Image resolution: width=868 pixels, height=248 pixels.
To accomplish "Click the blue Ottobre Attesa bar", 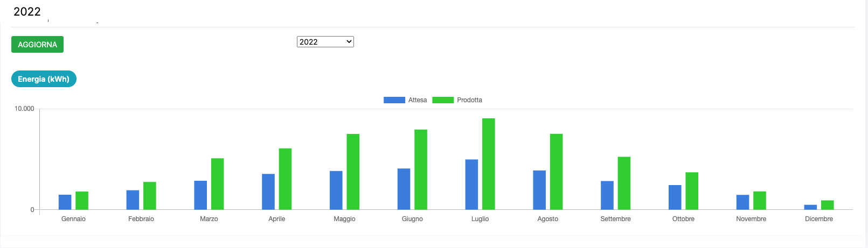I will (675, 197).
